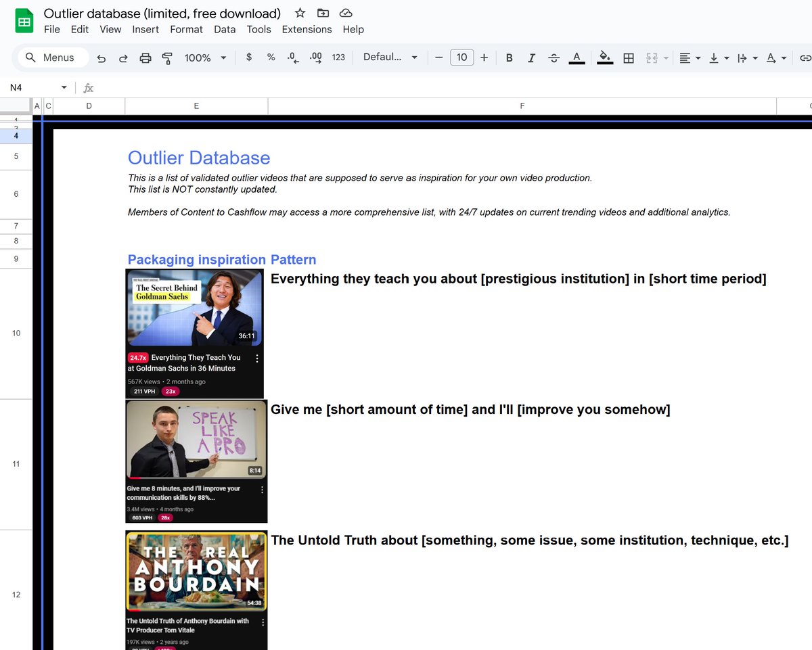This screenshot has width=812, height=650.
Task: Toggle bold formatting
Action: [x=510, y=57]
